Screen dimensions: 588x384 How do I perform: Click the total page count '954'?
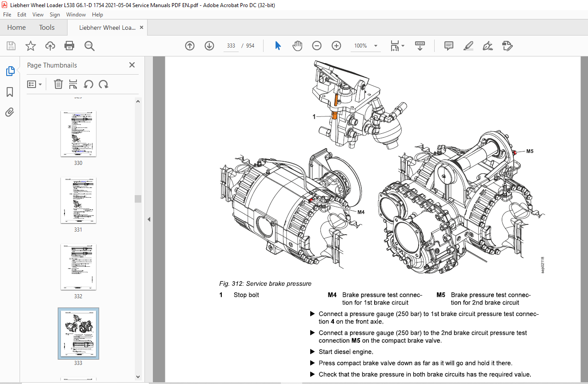250,46
